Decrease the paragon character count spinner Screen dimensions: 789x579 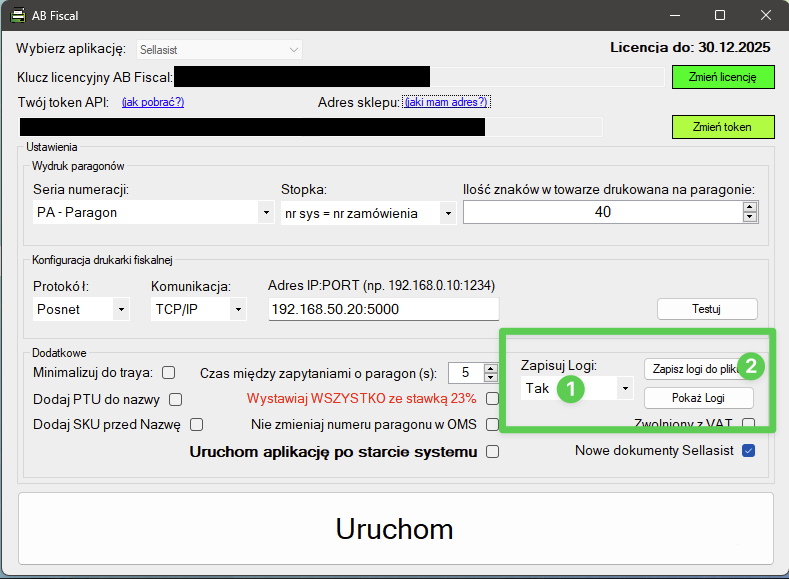pyautogui.click(x=749, y=217)
